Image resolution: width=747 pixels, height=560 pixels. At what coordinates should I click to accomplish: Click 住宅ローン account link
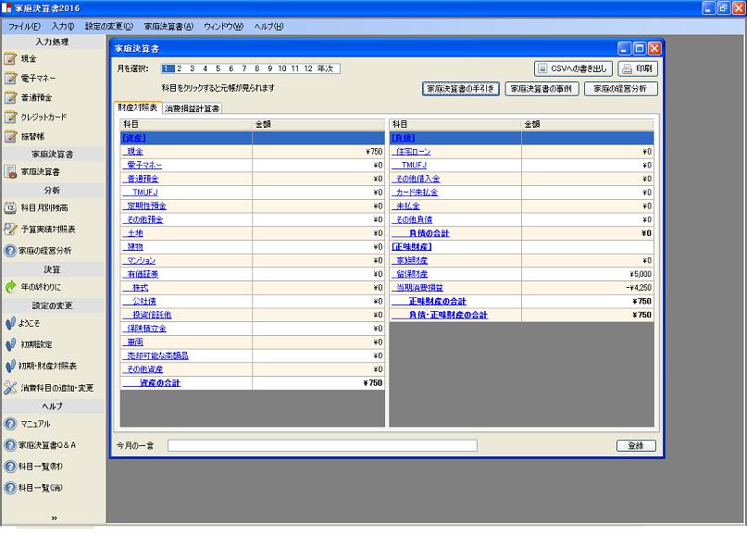413,151
